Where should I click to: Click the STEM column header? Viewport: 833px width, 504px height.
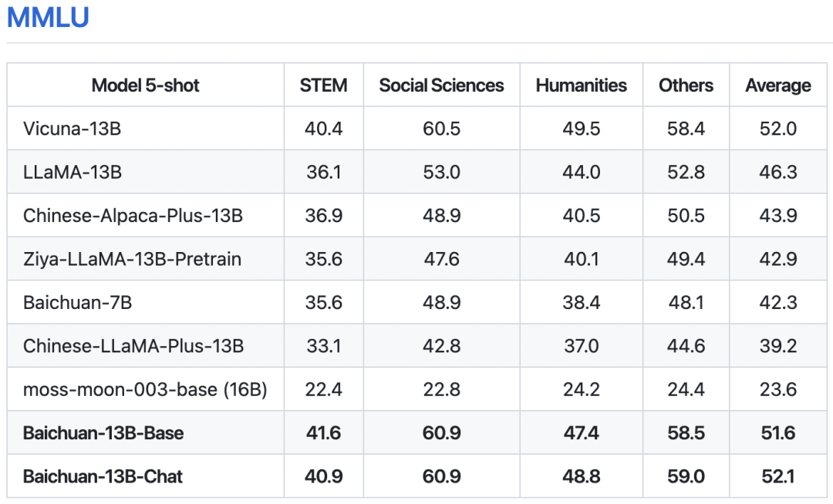point(323,86)
